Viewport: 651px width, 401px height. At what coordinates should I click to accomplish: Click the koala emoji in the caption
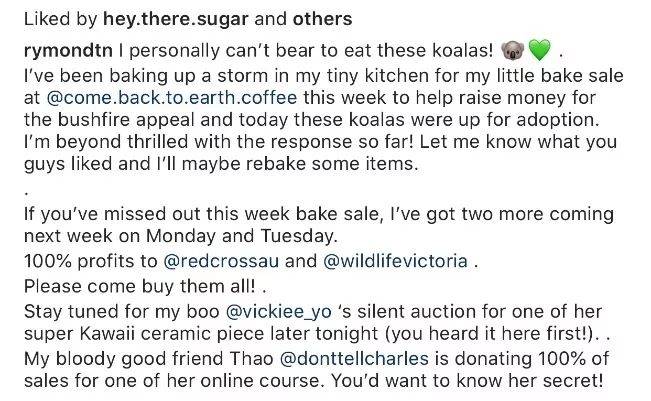point(513,51)
